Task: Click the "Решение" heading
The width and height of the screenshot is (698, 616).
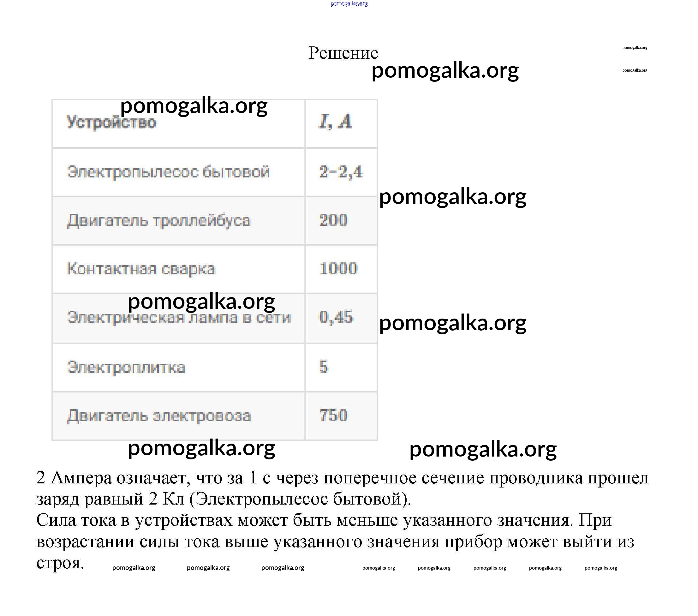Action: (343, 53)
